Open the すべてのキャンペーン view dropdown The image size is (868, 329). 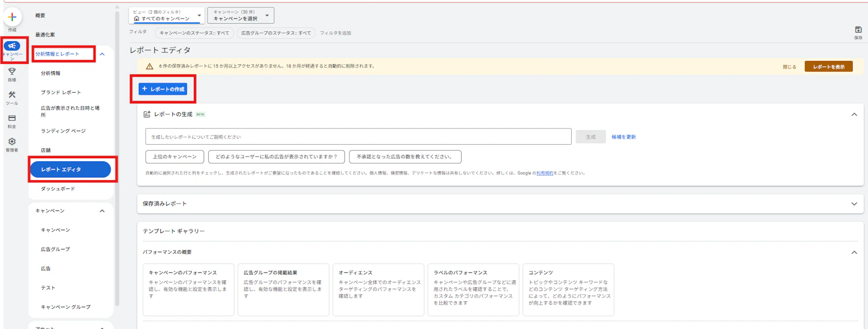click(x=167, y=15)
